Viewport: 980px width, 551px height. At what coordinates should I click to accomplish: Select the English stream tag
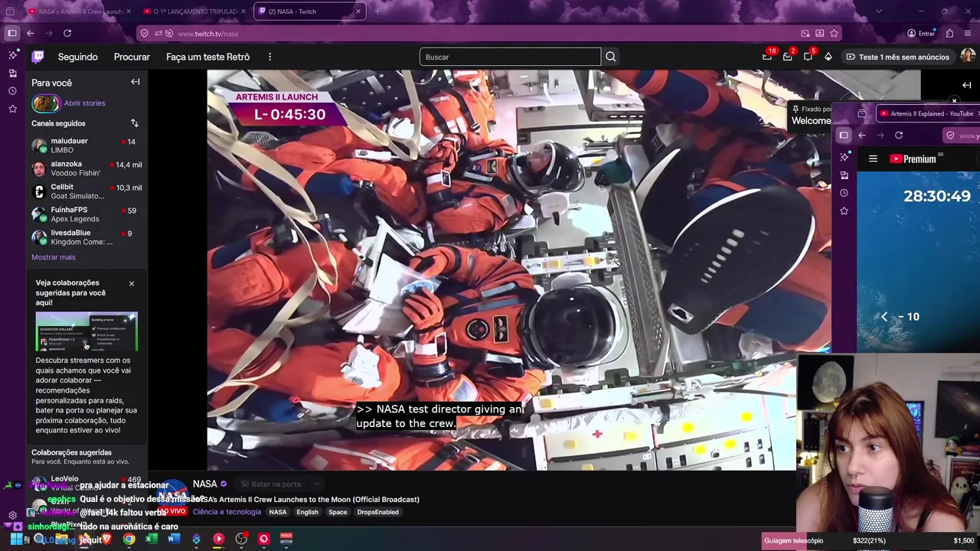307,512
